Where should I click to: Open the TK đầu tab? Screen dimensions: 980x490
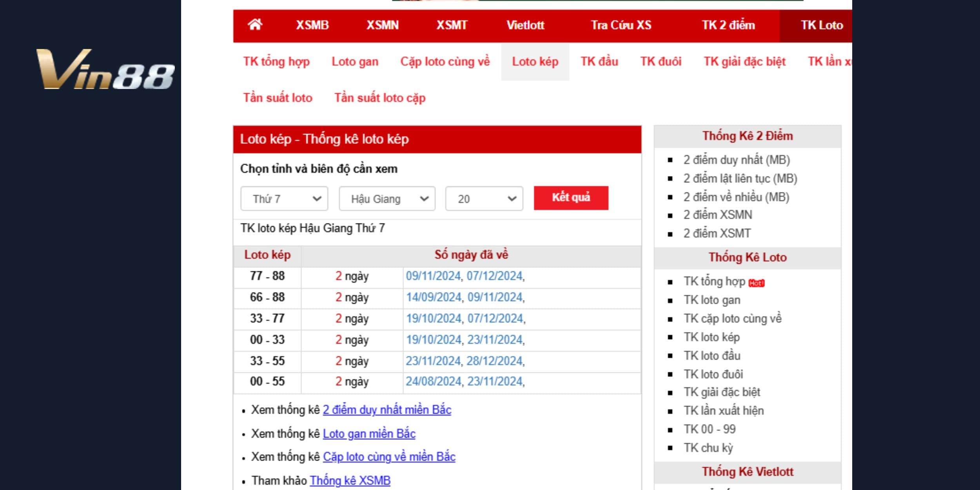tap(599, 62)
